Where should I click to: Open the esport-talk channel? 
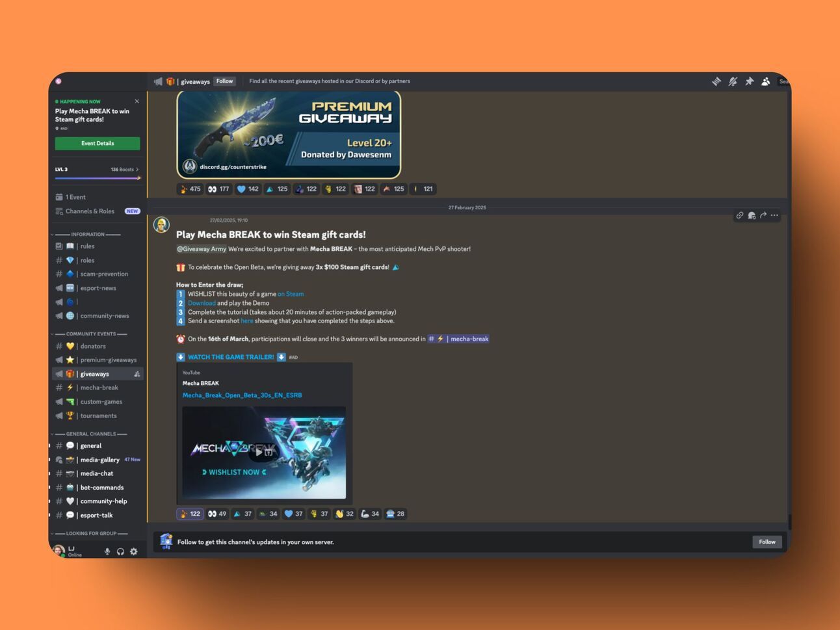coord(98,515)
